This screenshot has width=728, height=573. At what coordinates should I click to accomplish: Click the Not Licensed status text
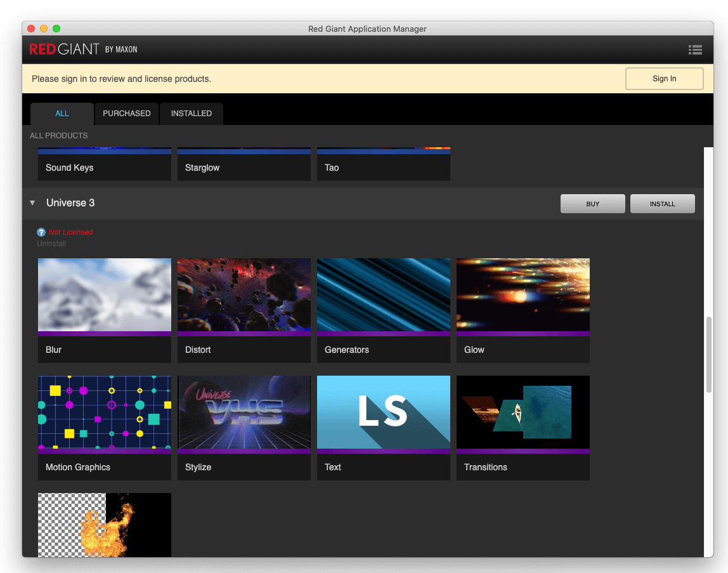click(70, 232)
